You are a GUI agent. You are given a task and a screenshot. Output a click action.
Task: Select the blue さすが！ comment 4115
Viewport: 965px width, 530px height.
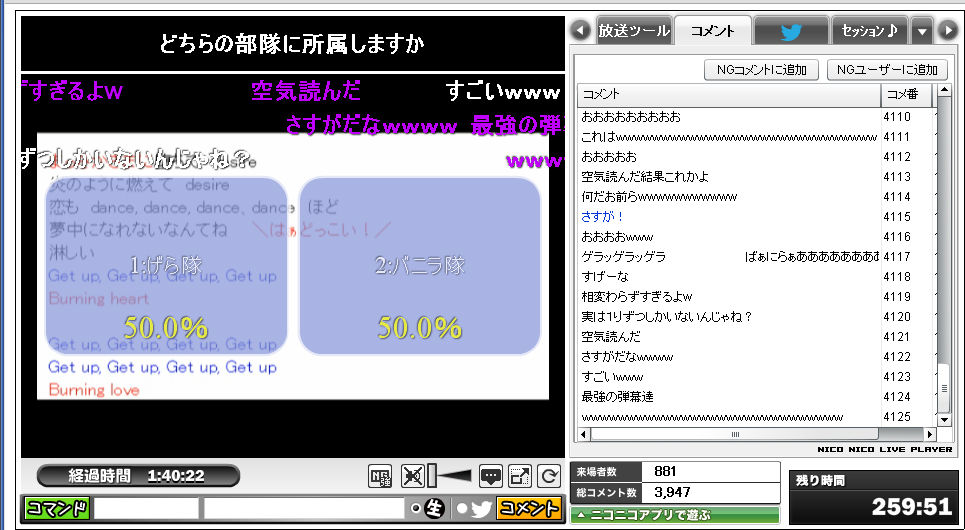tap(756, 217)
